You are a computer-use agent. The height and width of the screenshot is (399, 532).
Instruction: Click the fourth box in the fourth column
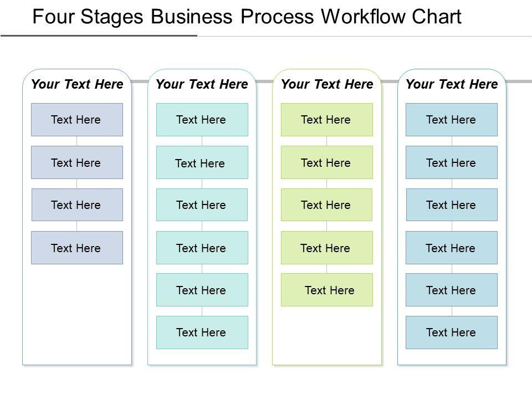pos(452,248)
